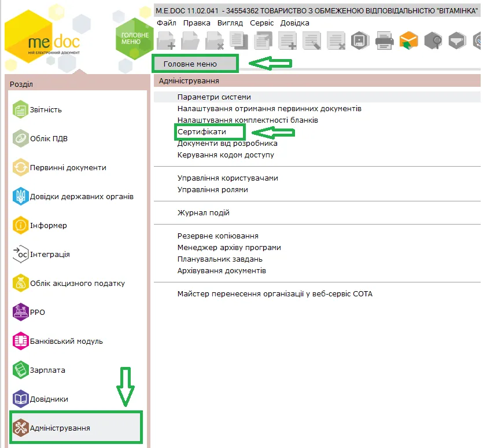
Task: Click the Облік акцизного податку icon
Action: (x=20, y=283)
